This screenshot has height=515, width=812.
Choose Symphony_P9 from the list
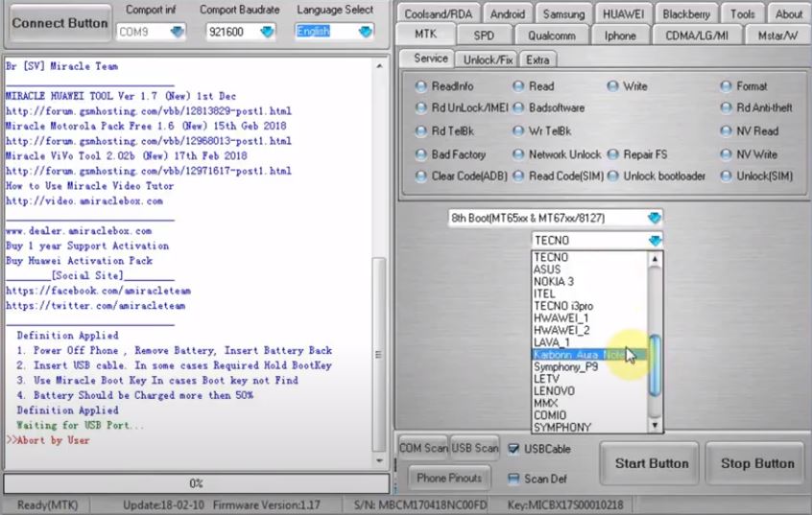(590, 366)
